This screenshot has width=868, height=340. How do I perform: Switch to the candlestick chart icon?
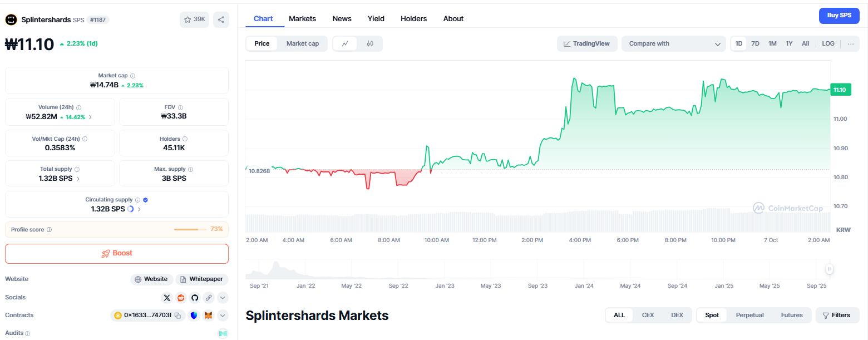click(x=370, y=43)
